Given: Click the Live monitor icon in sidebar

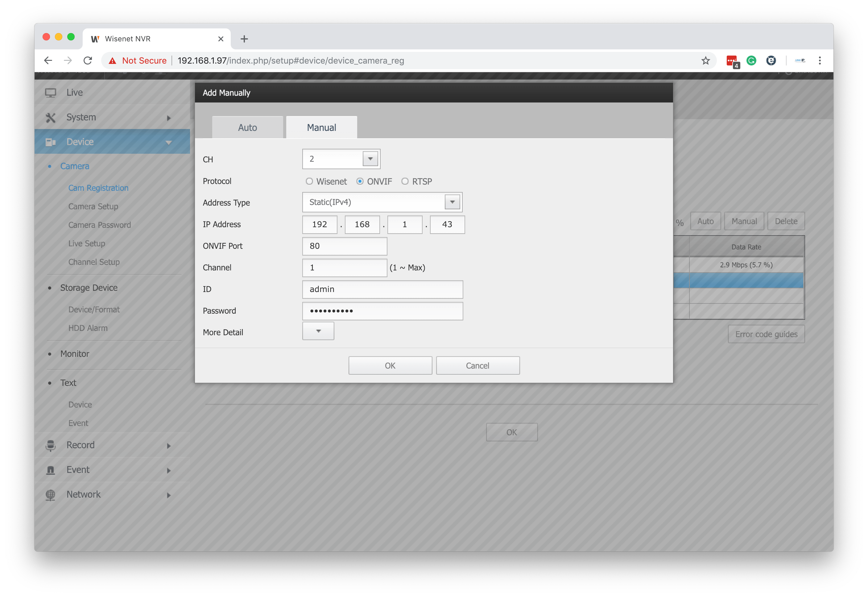Looking at the screenshot, I should click(51, 93).
